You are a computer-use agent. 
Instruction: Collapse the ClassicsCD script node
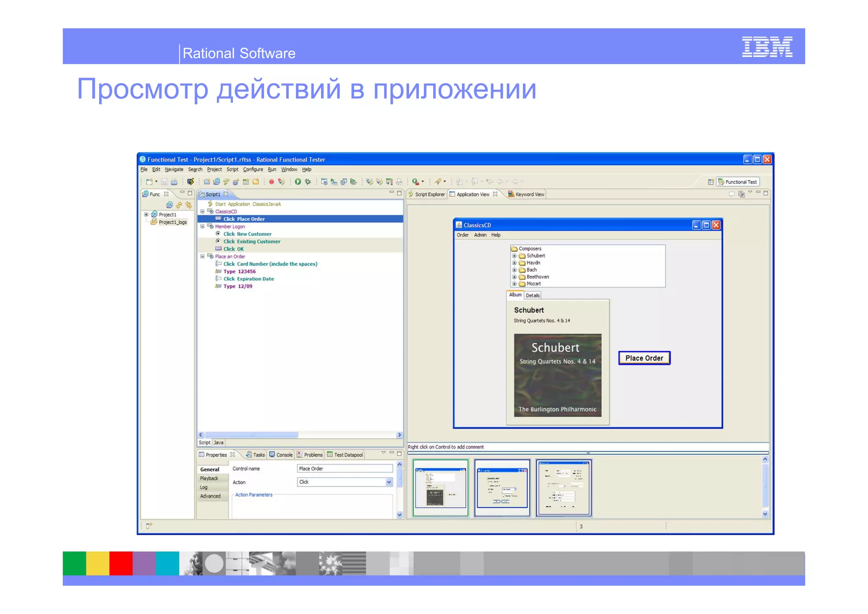coord(203,211)
